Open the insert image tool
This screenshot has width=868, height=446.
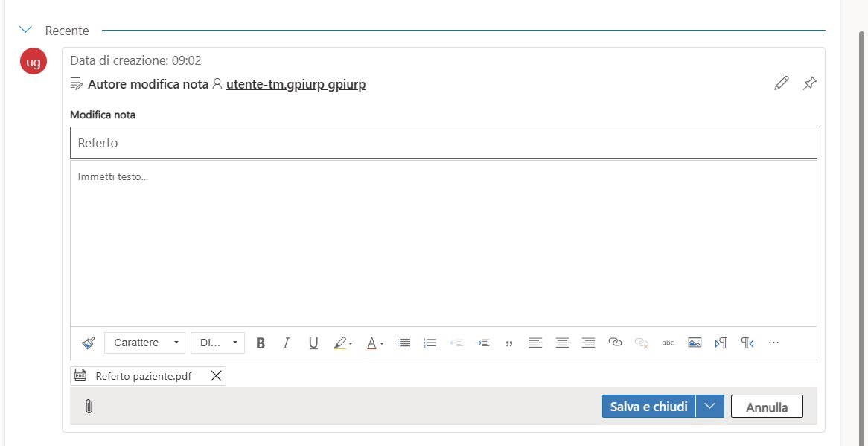tap(695, 343)
